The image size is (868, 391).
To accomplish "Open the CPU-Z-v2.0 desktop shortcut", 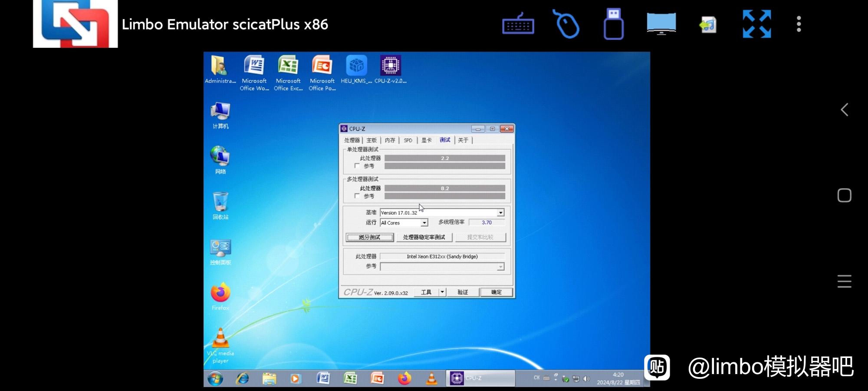I will click(x=390, y=70).
